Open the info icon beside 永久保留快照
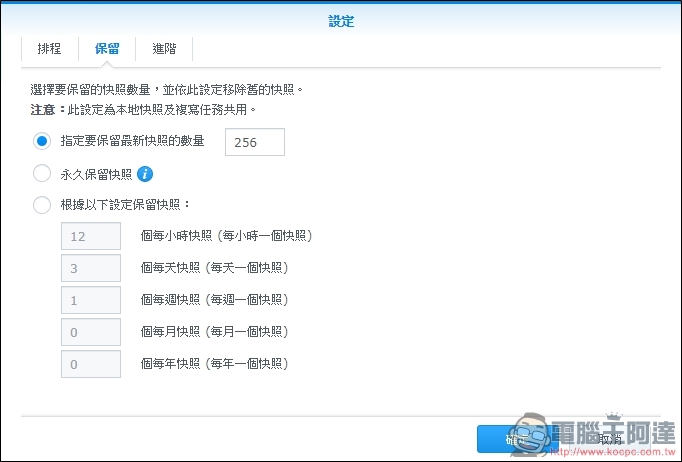682x462 pixels. coord(145,174)
